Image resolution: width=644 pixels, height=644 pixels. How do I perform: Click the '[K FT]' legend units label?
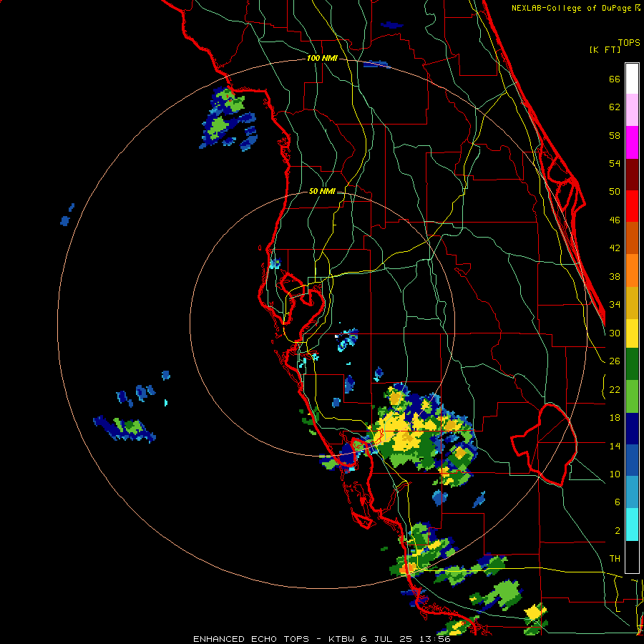(x=605, y=49)
